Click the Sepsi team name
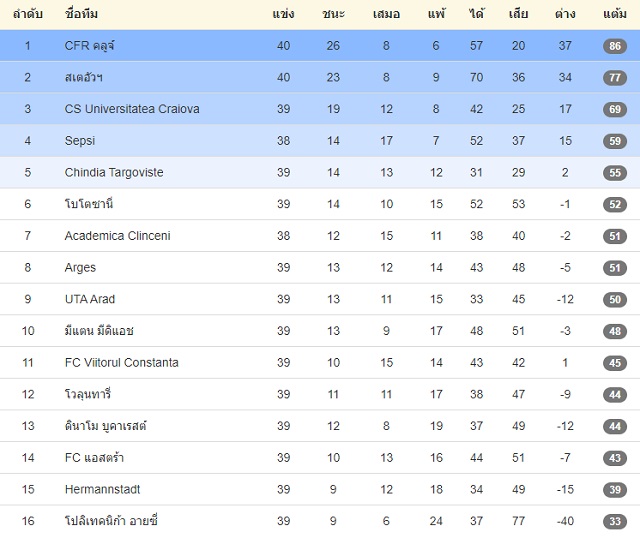 tap(80, 141)
